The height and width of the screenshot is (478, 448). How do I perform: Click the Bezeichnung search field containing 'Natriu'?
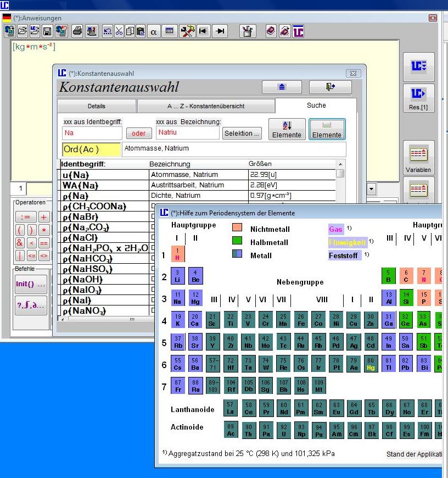187,132
